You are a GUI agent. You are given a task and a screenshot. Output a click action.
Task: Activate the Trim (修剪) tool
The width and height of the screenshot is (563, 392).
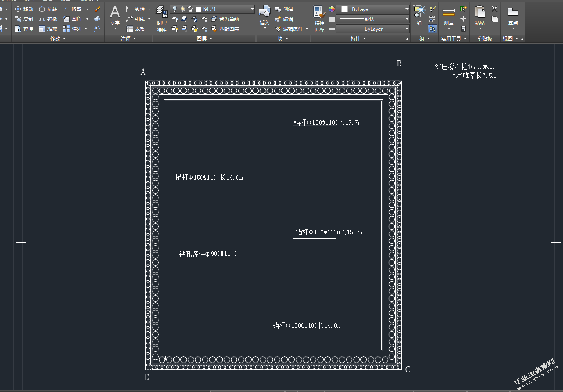(72, 9)
